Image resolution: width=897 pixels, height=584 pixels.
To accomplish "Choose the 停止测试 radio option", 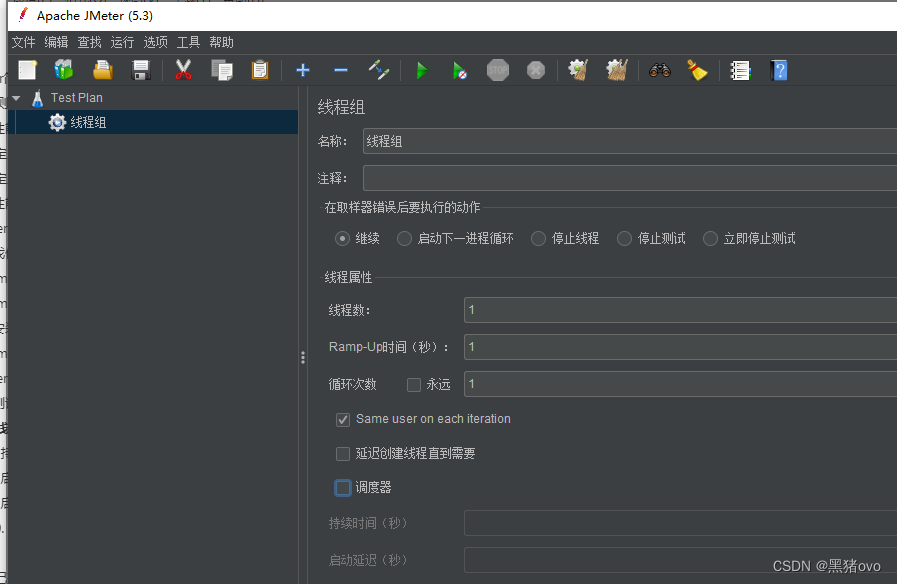I will pyautogui.click(x=624, y=239).
